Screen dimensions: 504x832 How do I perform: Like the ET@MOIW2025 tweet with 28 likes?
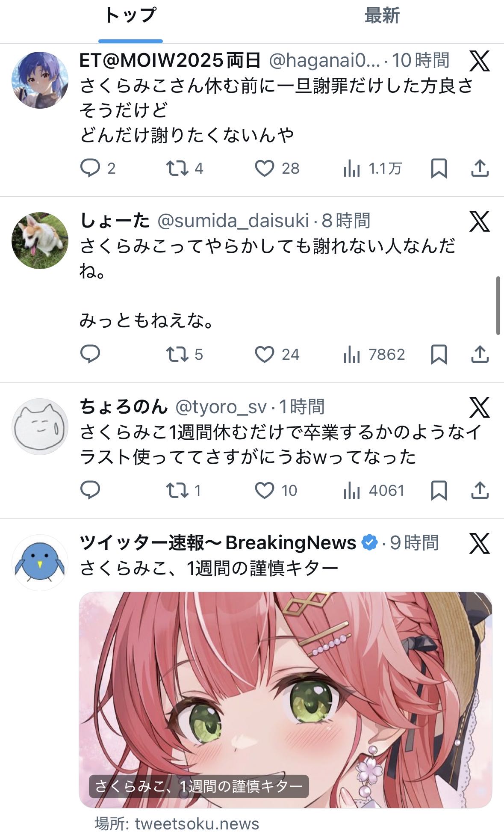point(265,168)
